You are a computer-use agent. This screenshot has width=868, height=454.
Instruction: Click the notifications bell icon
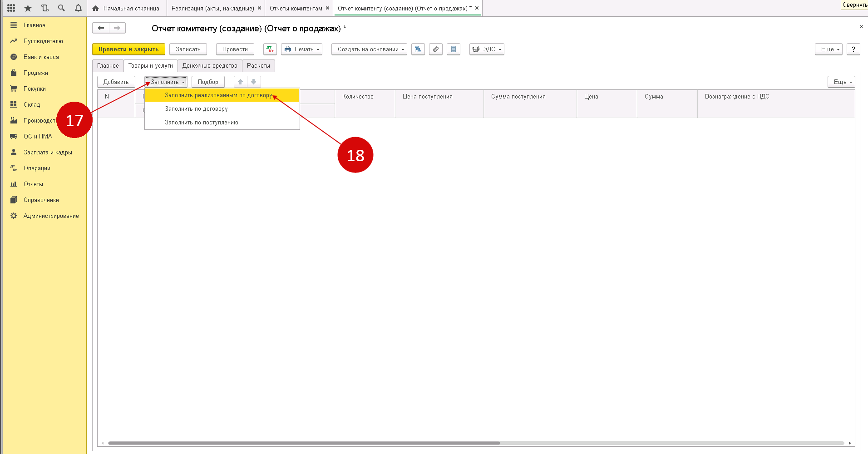click(78, 8)
